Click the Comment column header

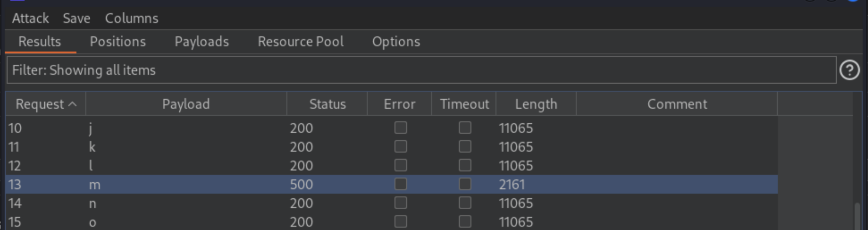pyautogui.click(x=677, y=104)
